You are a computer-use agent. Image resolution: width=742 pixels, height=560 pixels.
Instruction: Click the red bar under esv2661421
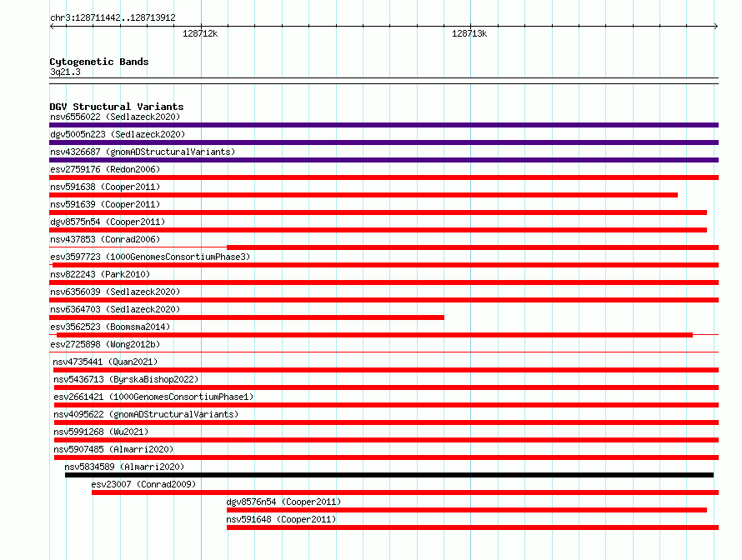386,405
